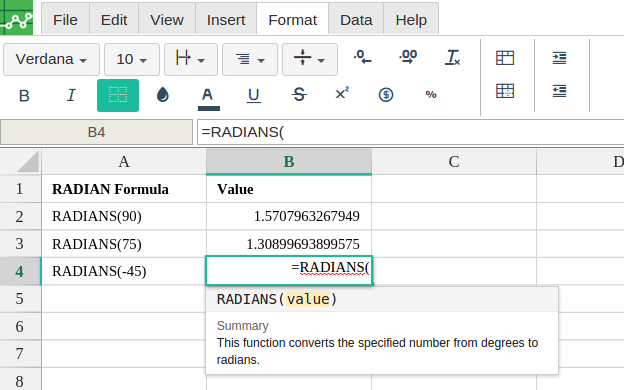Click the highlighted borders button
Image resolution: width=624 pixels, height=390 pixels.
point(118,96)
